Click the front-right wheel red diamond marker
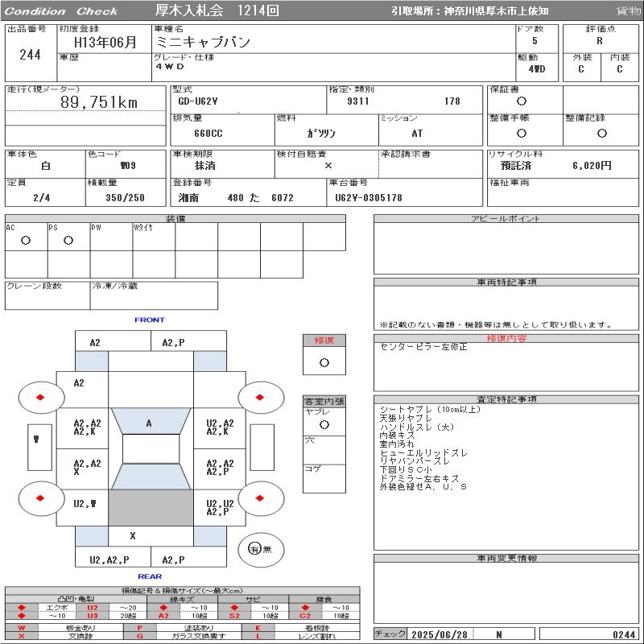 [261, 398]
